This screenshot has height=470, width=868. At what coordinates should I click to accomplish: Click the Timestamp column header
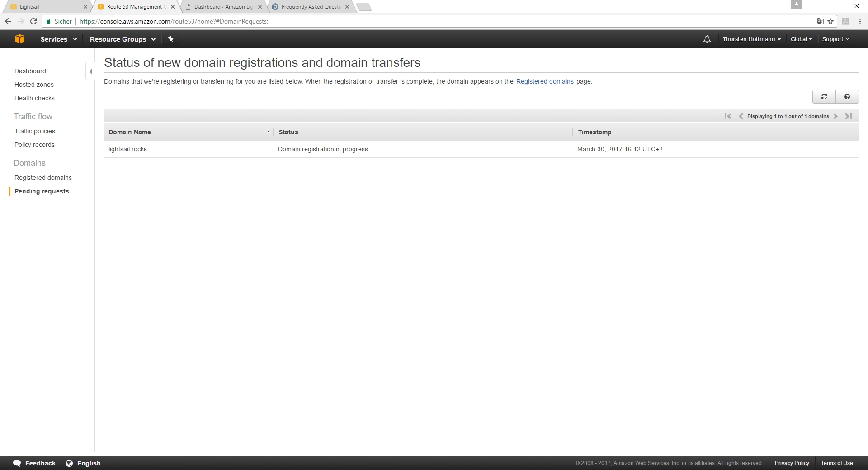[x=716, y=132]
